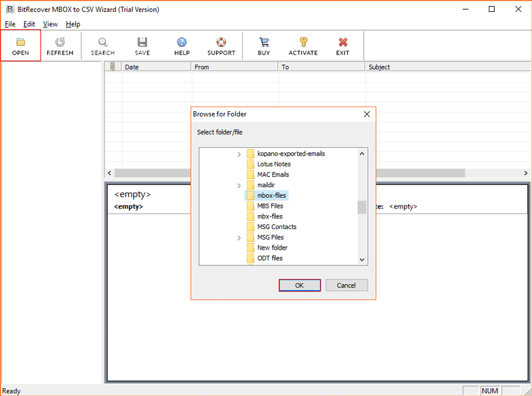Click folder tree scrollbar down arrow

(x=362, y=260)
